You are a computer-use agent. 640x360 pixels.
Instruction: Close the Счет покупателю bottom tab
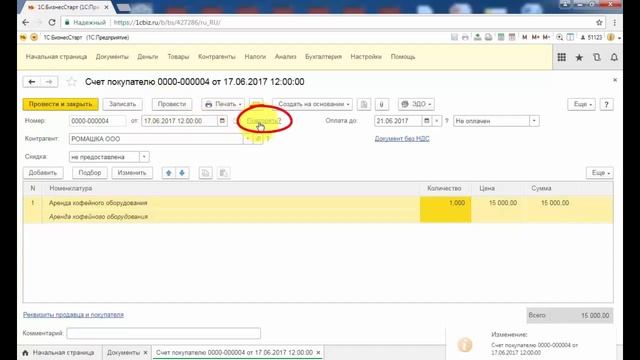[318, 353]
